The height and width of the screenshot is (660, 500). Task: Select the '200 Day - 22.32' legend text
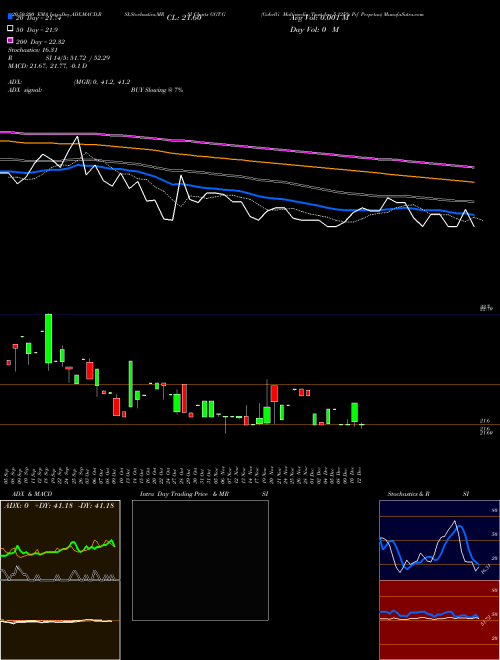[x=40, y=42]
